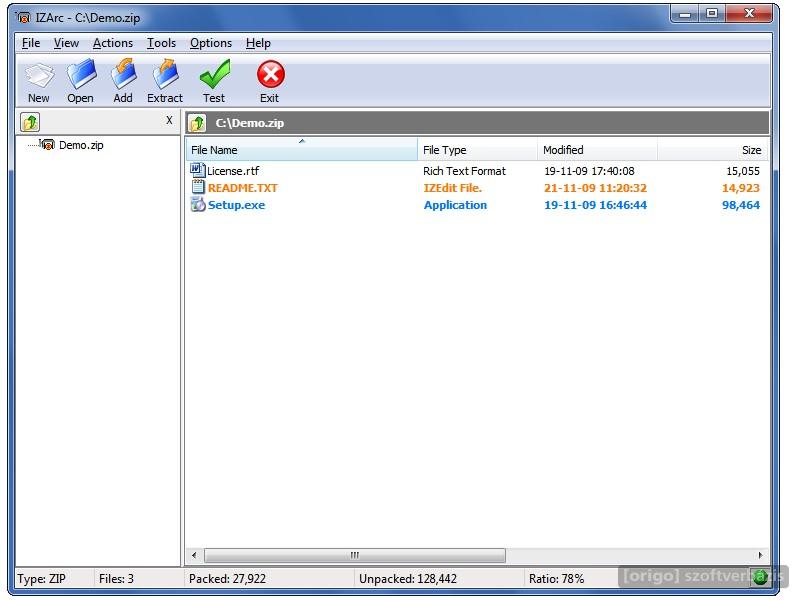Run the Test archive green checkmark
Image resolution: width=800 pixels, height=600 pixels.
click(x=215, y=74)
